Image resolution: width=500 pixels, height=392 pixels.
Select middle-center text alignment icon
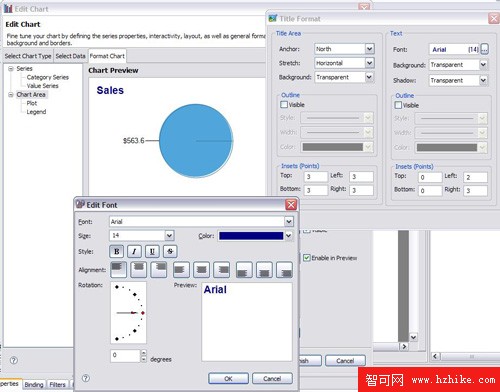[x=201, y=270]
